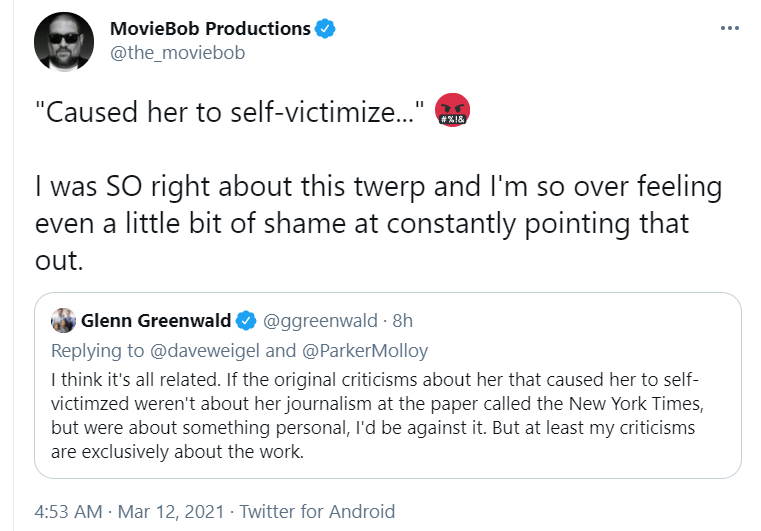Click the 8h timestamp on quoted tweet

[402, 320]
